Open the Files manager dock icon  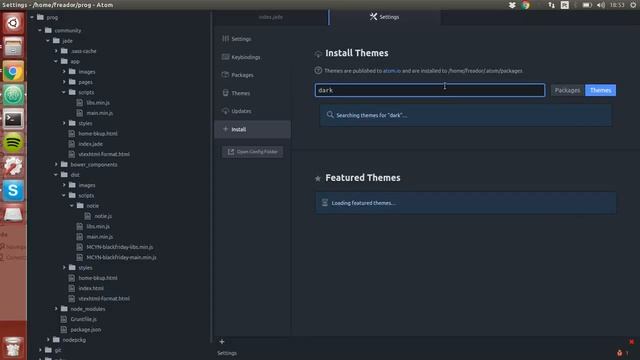click(13, 47)
